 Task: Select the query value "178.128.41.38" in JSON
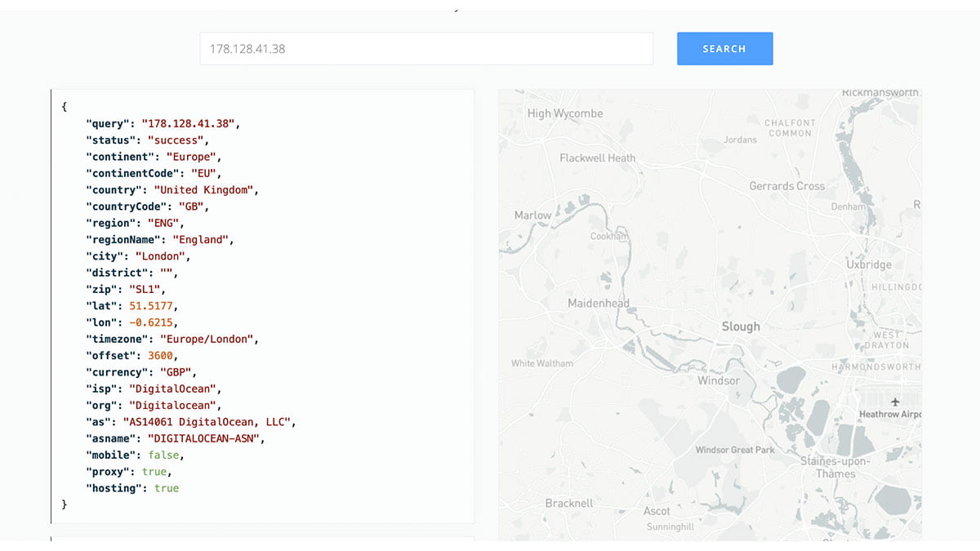pyautogui.click(x=189, y=123)
